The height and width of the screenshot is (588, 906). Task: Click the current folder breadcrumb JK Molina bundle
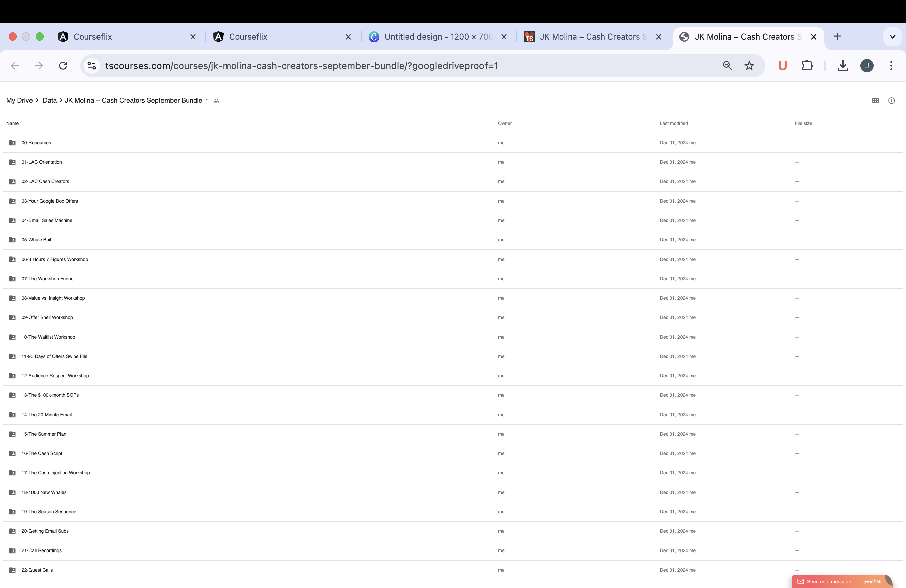point(133,101)
